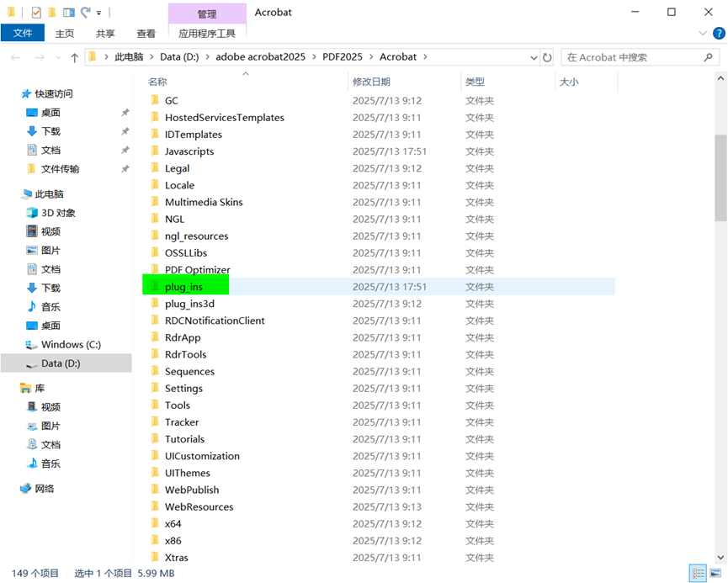Go up one folder level
The image size is (728, 583).
click(74, 57)
